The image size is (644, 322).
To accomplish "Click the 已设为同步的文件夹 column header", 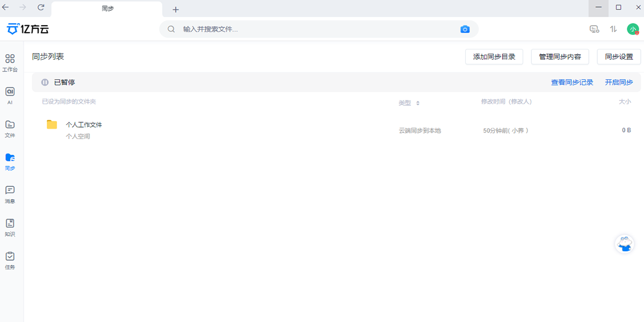I will (69, 102).
